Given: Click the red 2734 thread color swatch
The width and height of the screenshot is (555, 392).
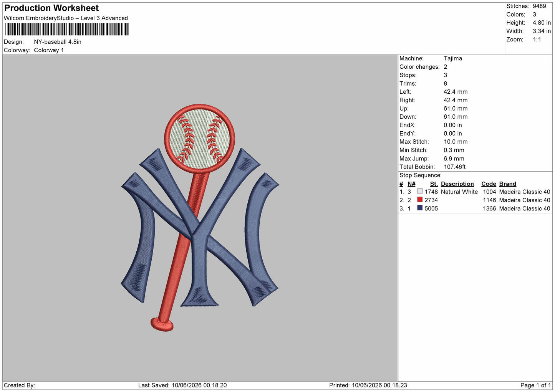Looking at the screenshot, I should tap(420, 200).
